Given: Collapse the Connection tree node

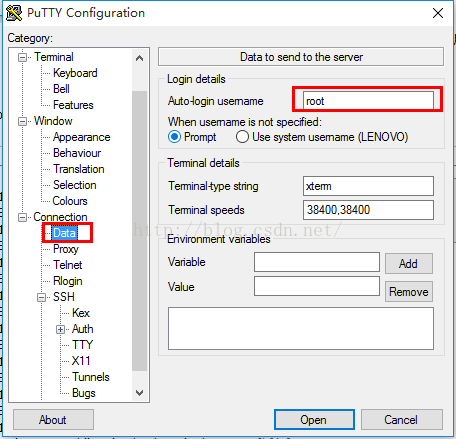Looking at the screenshot, I should pyautogui.click(x=22, y=217).
